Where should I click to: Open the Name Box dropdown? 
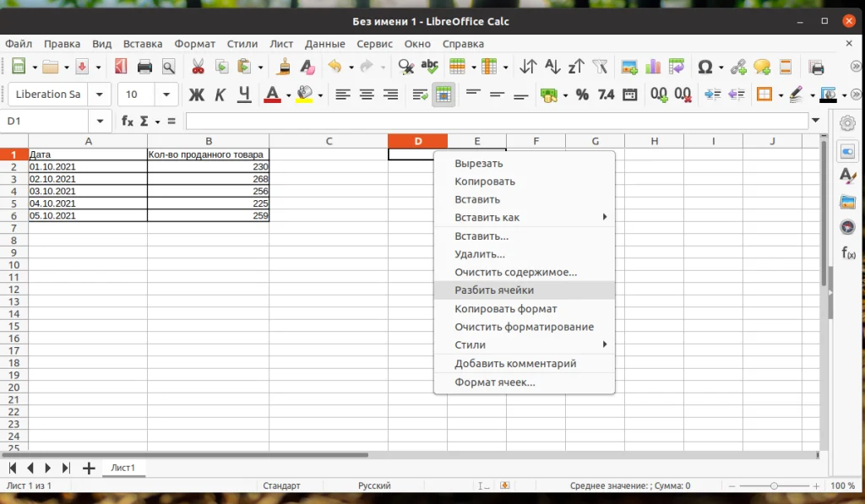point(101,121)
